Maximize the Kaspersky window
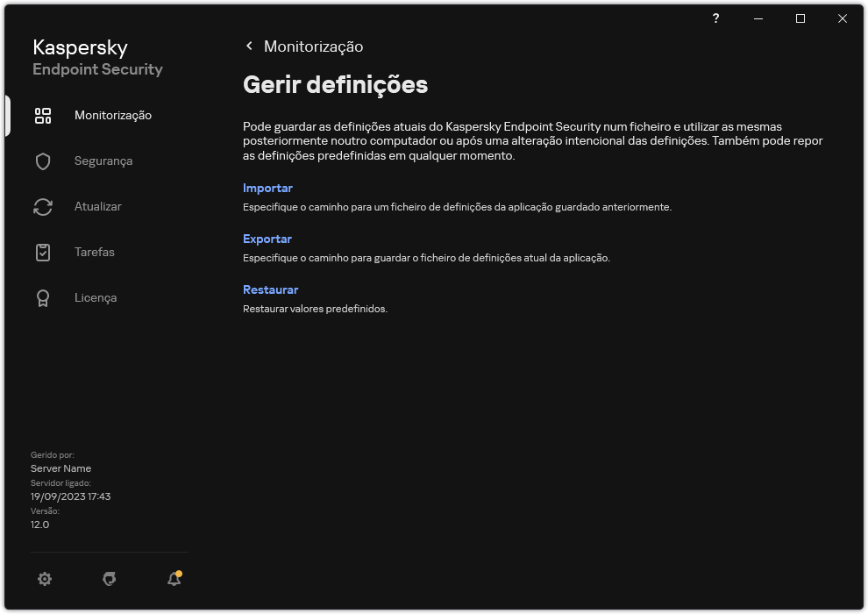Image resolution: width=868 pixels, height=614 pixels. point(800,18)
